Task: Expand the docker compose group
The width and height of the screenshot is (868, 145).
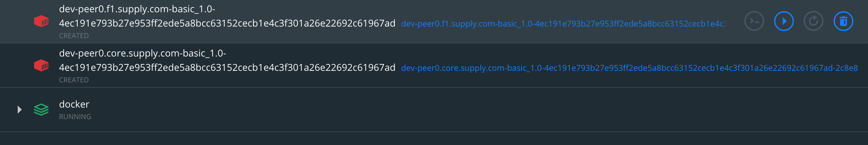Action: (x=19, y=110)
